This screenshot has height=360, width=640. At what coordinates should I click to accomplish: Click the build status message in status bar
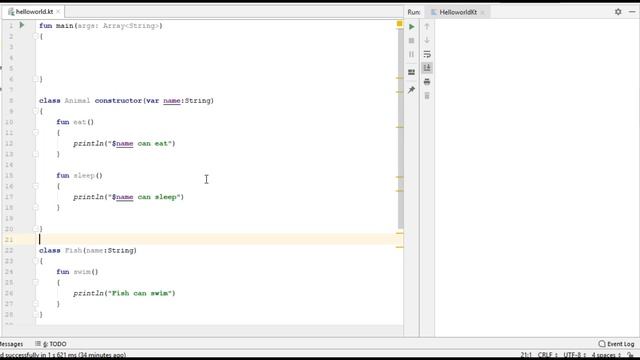[x=63, y=356]
